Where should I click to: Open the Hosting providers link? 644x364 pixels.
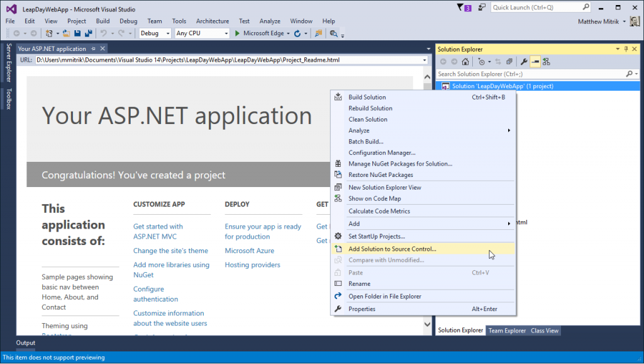click(x=252, y=265)
